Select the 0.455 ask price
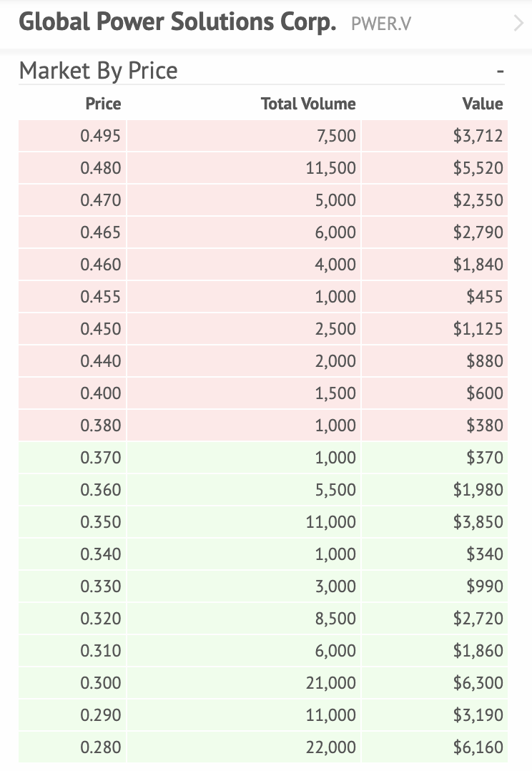The width and height of the screenshot is (532, 771). coord(101,297)
